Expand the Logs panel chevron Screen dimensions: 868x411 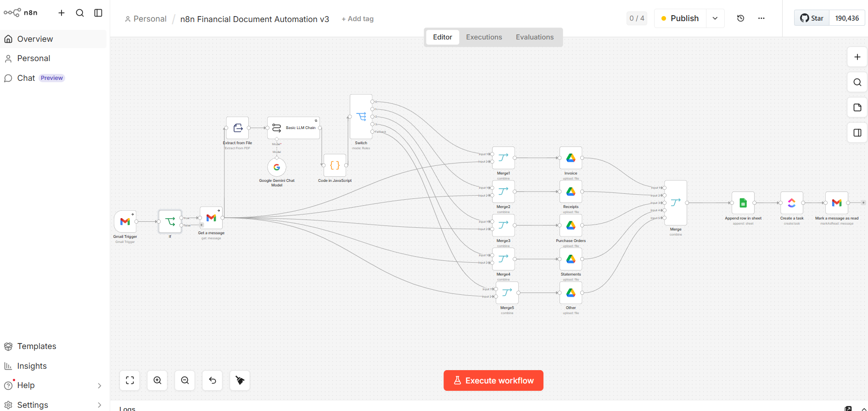[x=863, y=408]
